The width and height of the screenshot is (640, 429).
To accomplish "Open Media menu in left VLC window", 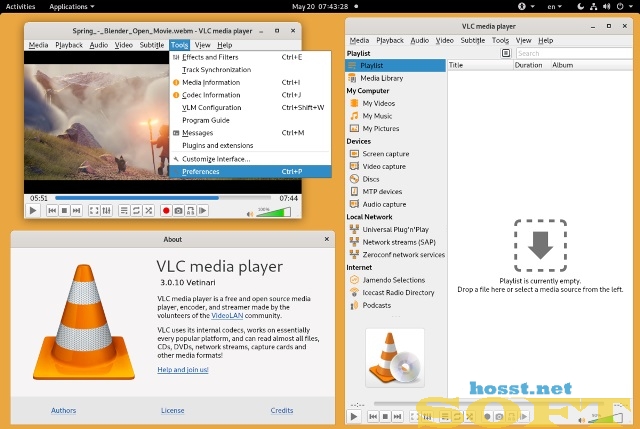I will [x=38, y=45].
